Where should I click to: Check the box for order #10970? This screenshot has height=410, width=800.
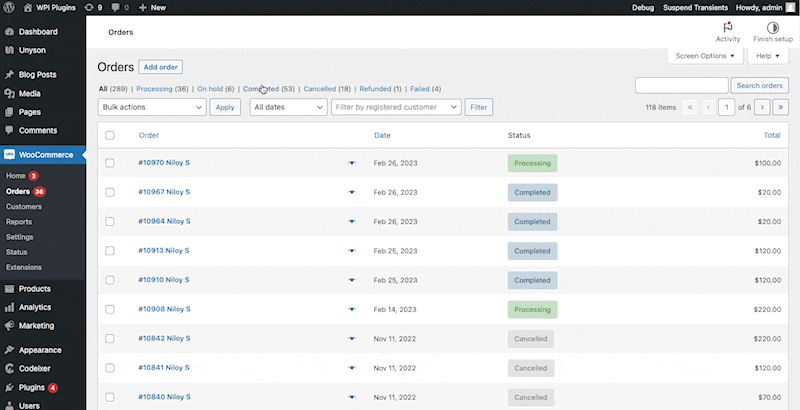(x=110, y=163)
